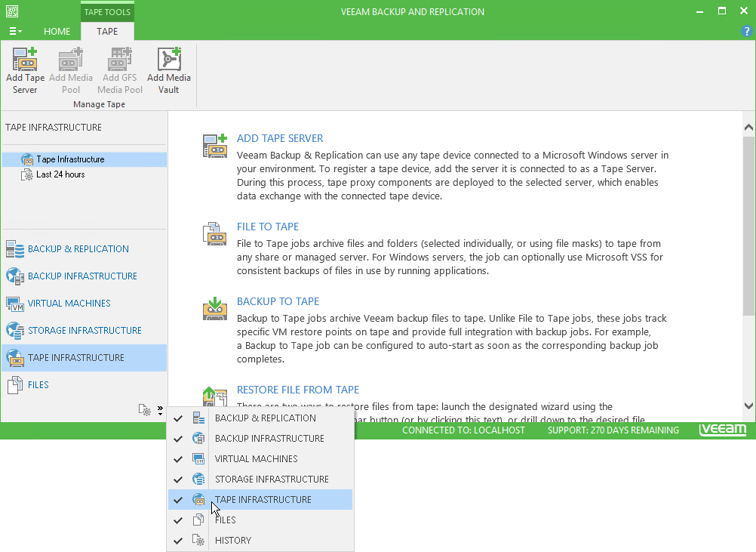756x552 pixels.
Task: Switch to the HOME ribbon tab
Action: click(57, 32)
